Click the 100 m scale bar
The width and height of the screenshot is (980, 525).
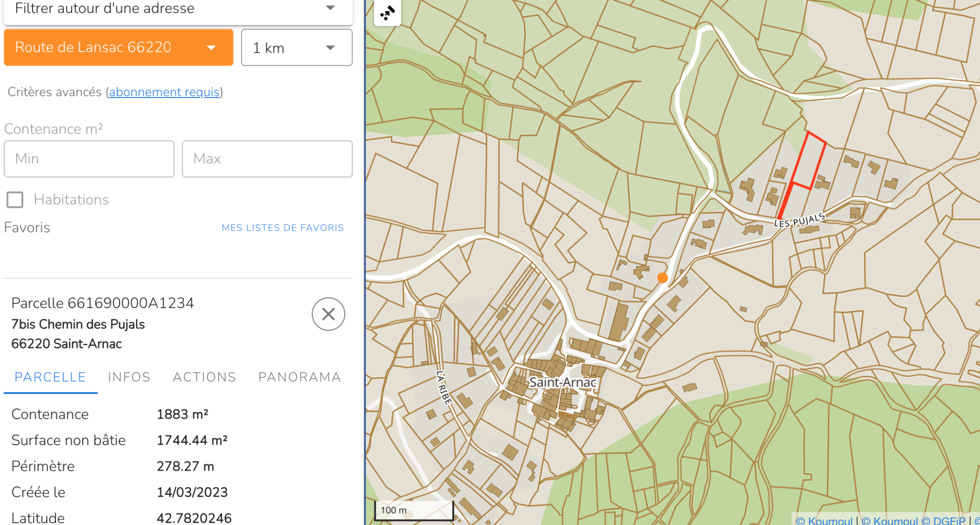click(x=413, y=511)
